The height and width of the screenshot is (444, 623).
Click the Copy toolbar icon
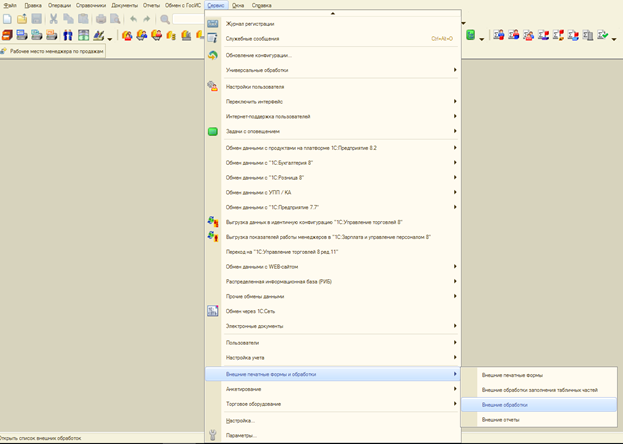68,19
